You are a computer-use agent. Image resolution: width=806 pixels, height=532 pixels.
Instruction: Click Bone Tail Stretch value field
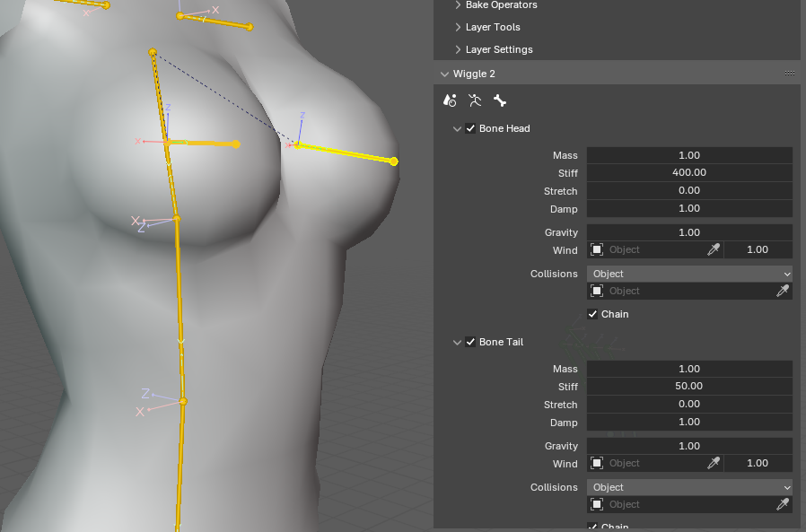(689, 404)
